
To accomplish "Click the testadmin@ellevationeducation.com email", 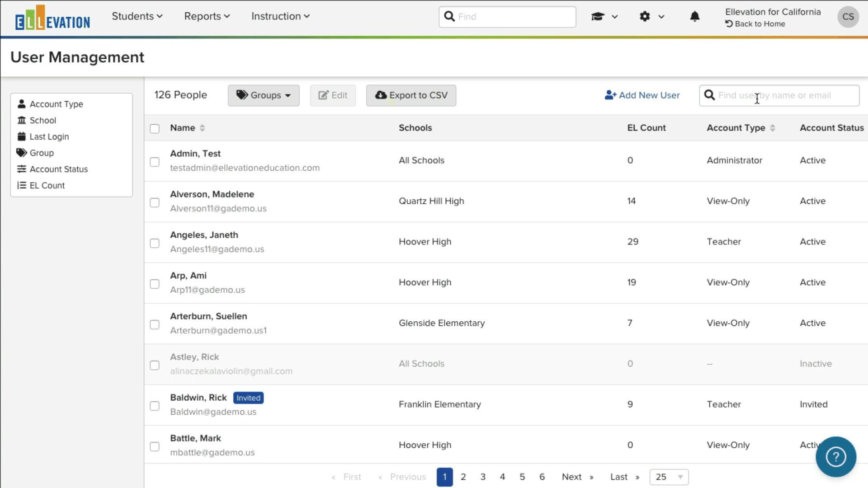I will 245,168.
